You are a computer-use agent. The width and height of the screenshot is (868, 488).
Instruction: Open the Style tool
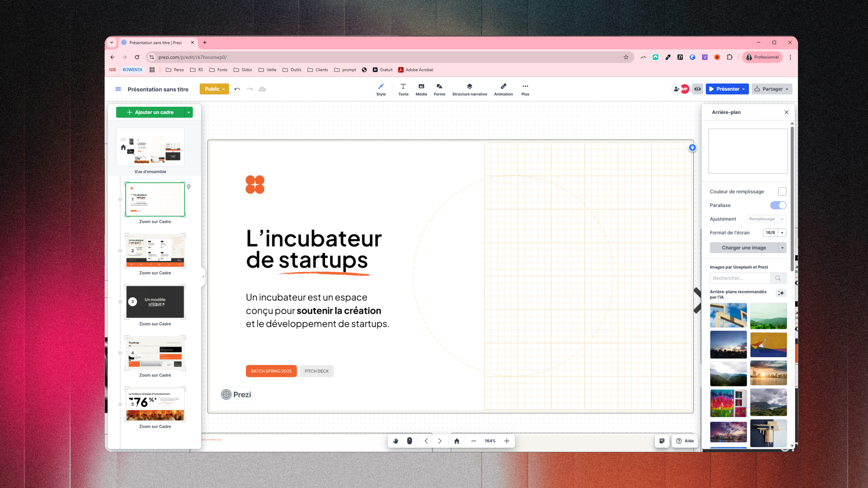tap(381, 89)
